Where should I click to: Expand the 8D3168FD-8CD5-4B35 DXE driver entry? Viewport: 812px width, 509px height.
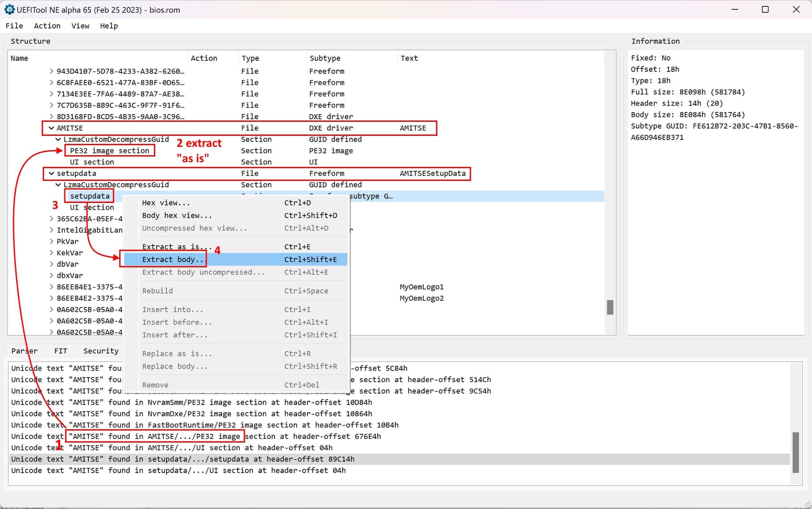click(51, 117)
